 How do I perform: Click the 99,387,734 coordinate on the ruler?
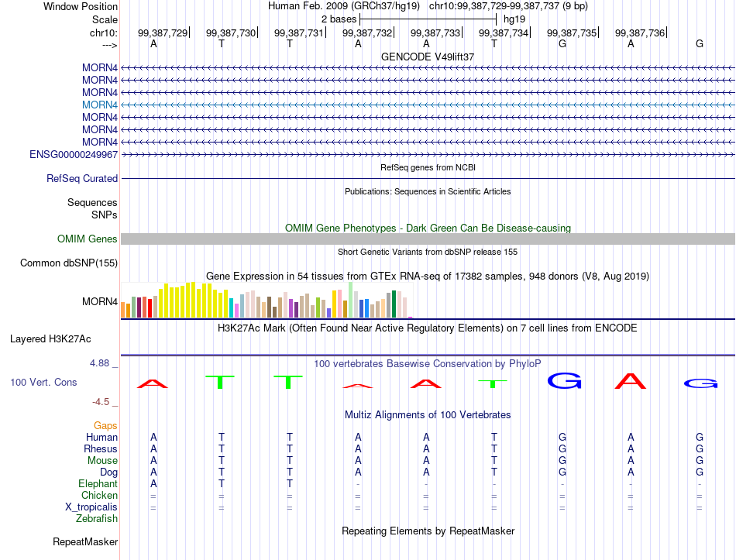click(x=504, y=33)
